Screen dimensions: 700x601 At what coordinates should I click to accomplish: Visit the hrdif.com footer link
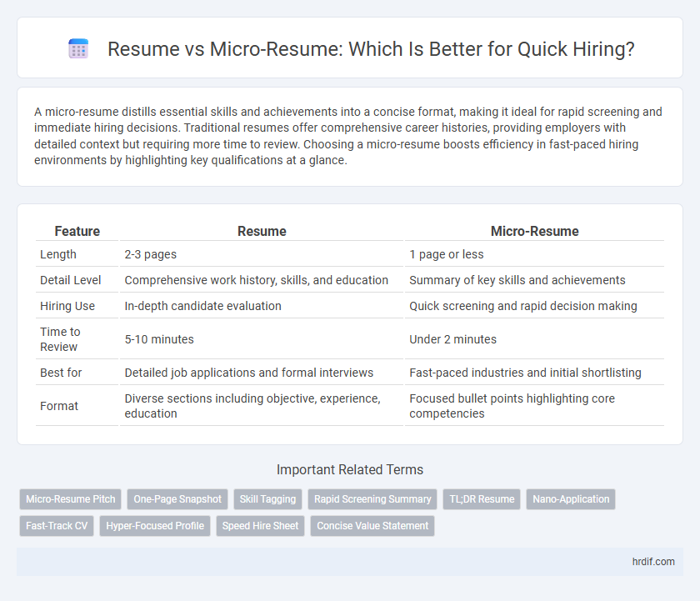[x=653, y=562]
